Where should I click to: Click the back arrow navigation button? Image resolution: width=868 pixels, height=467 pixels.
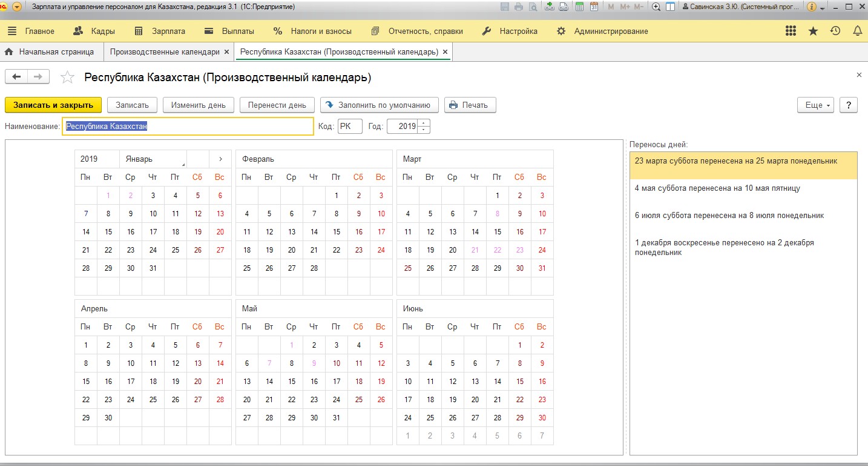tap(16, 76)
